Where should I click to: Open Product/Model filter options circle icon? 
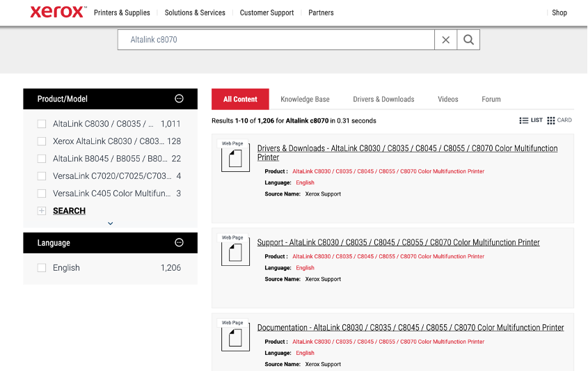pos(179,99)
